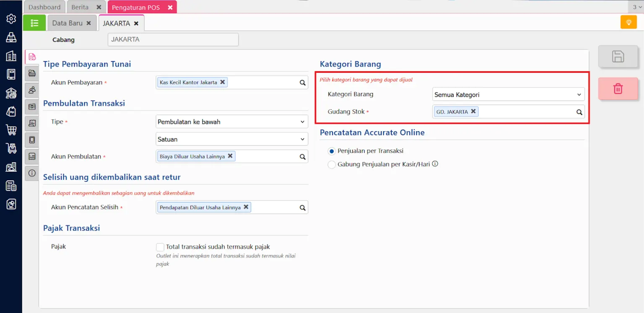Click Tipe Pembayaran Tunai heading
This screenshot has width=644, height=313.
[87, 64]
